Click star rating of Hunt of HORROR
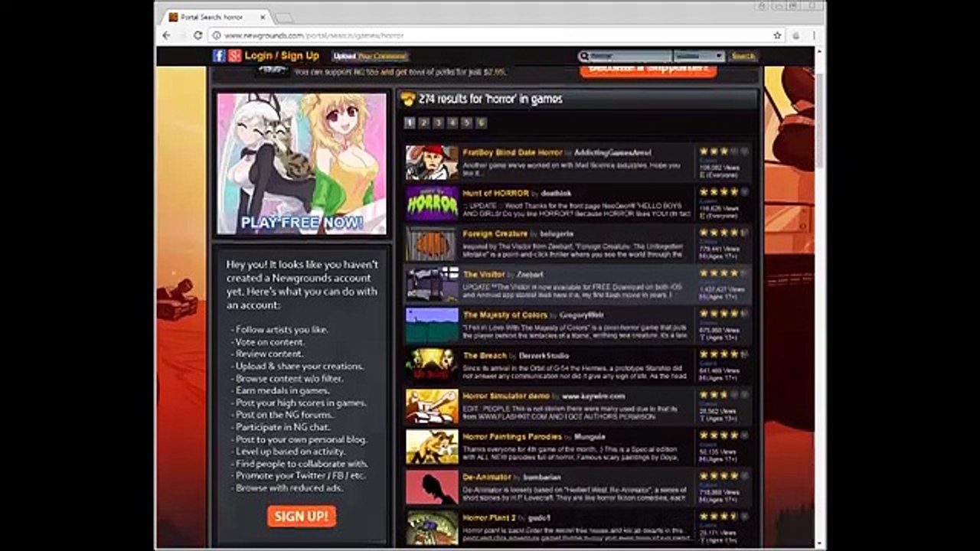This screenshot has height=551, width=980. click(724, 191)
